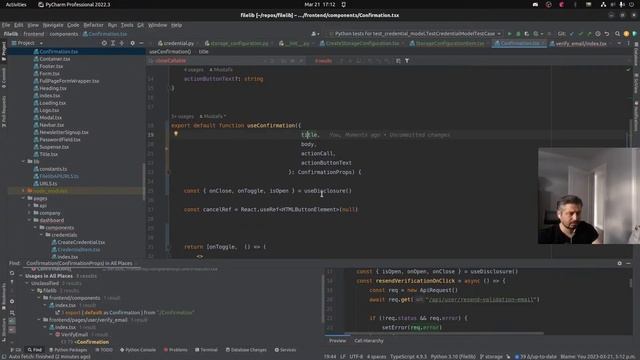Open the user account dropdown icon
Screen dimensions: 640x360
[315, 34]
